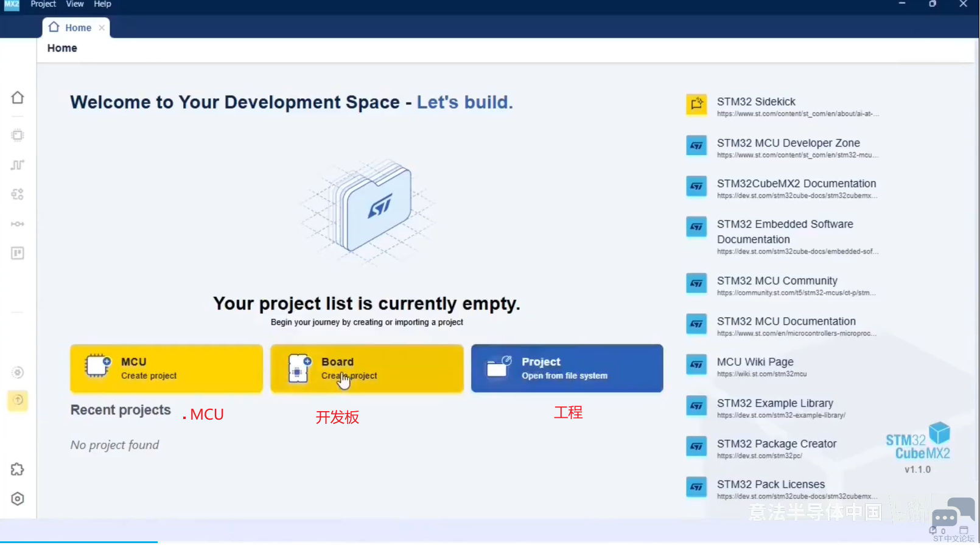The width and height of the screenshot is (980, 548).
Task: Open the peripherals configuration sidebar icon
Action: [18, 194]
